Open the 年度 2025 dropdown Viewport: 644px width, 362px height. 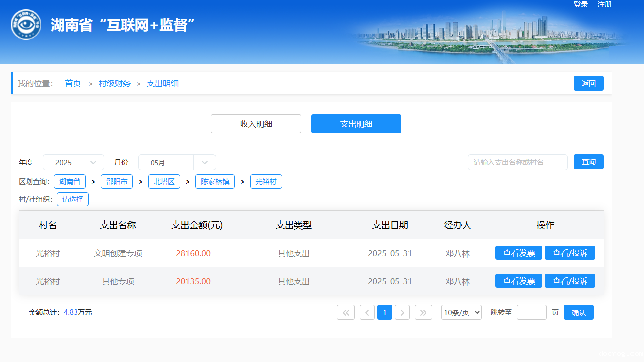73,162
